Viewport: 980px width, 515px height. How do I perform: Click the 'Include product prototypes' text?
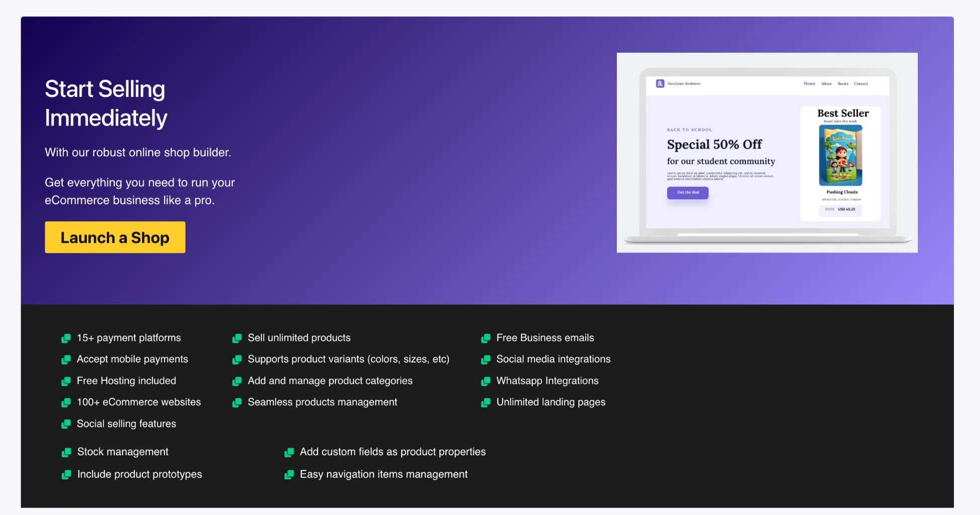point(139,474)
